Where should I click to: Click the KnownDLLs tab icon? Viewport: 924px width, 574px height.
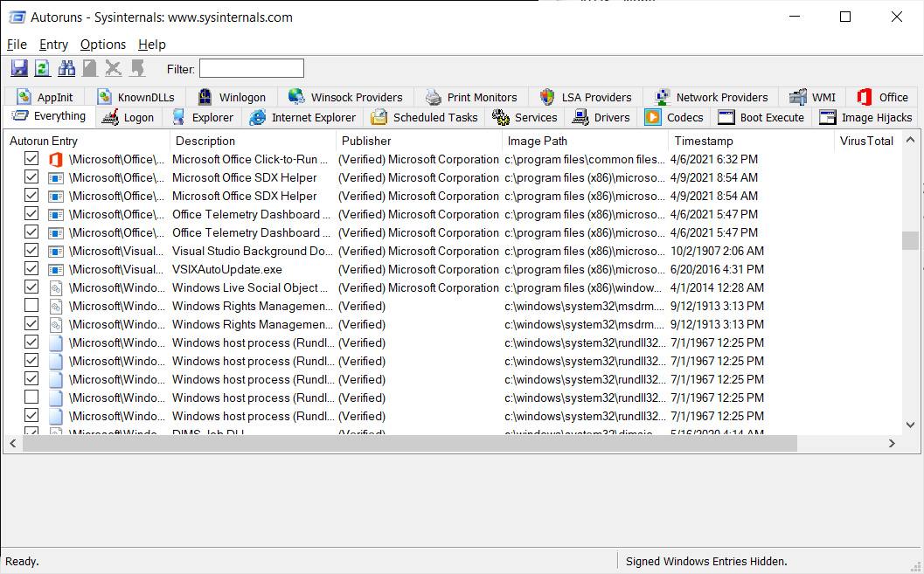click(x=104, y=97)
